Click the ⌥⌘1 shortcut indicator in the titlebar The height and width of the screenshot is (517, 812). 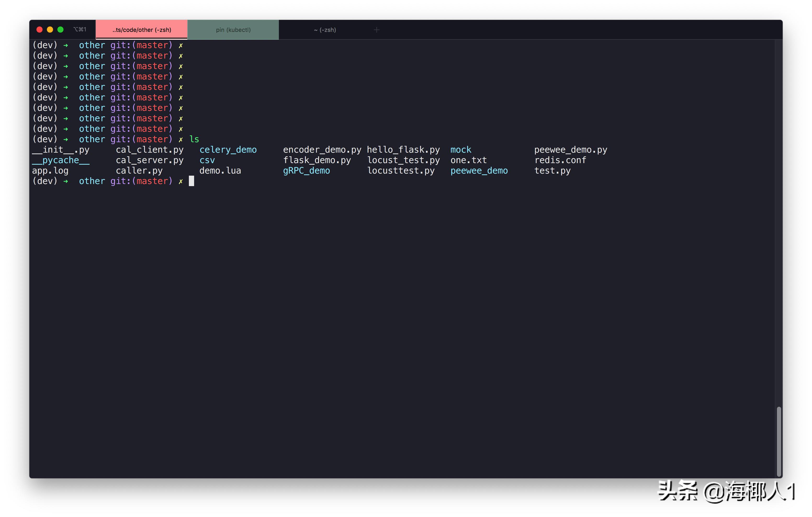coord(80,29)
